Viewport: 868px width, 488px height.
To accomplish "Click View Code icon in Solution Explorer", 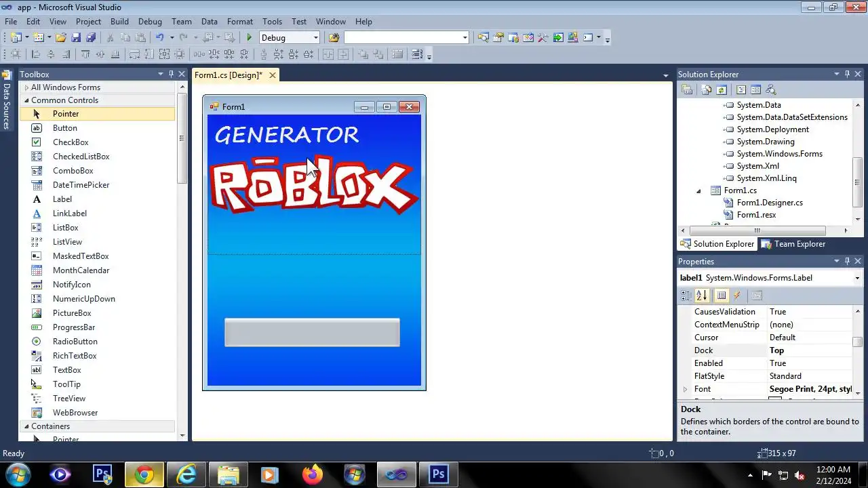I will click(741, 89).
